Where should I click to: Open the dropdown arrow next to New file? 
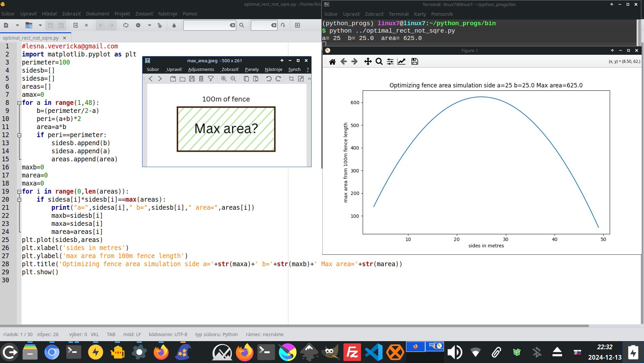point(17,25)
